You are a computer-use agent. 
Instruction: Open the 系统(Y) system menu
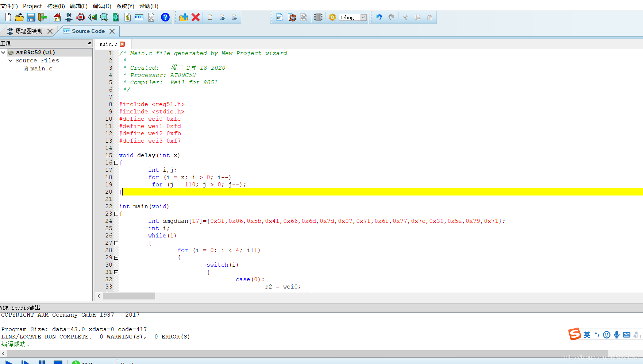point(125,6)
